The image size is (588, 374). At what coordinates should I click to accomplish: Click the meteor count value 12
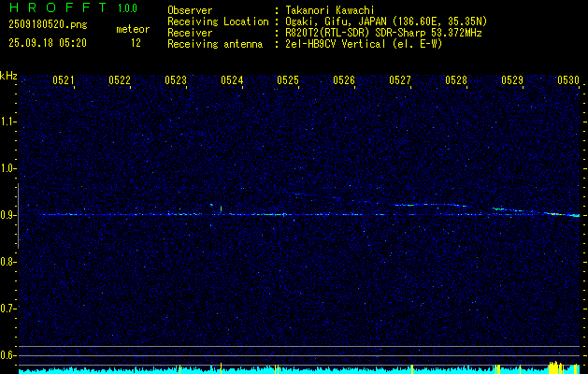click(136, 42)
